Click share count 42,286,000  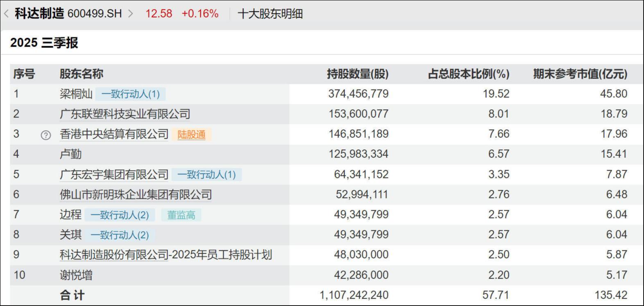pos(361,274)
